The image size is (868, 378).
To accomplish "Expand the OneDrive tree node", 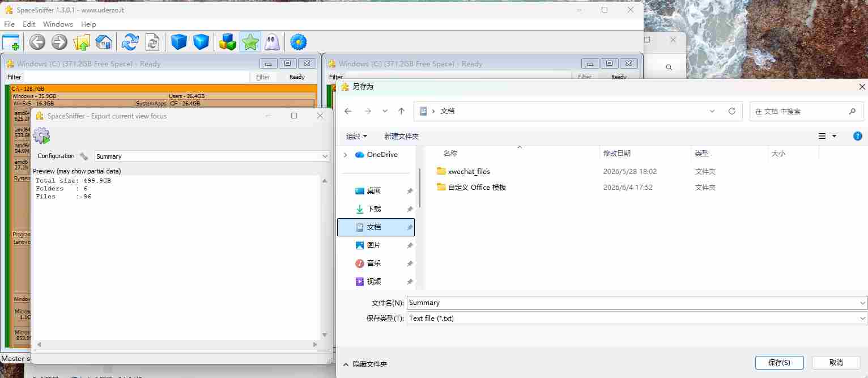I will click(x=345, y=155).
